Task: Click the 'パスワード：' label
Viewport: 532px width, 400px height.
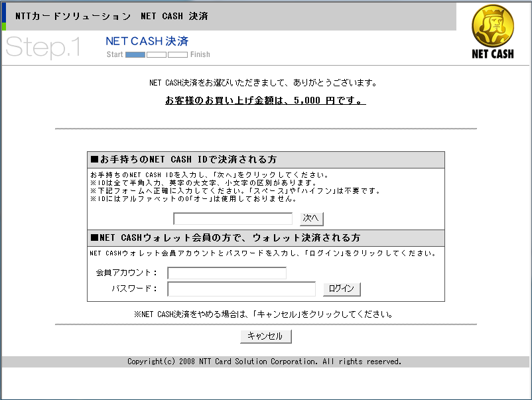Action: click(134, 289)
